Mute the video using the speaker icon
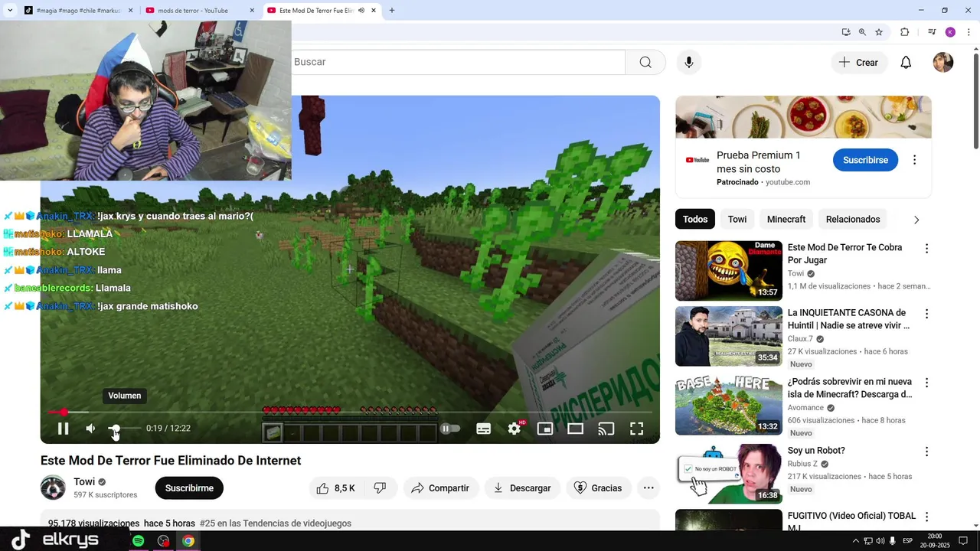Image resolution: width=980 pixels, height=551 pixels. tap(90, 429)
